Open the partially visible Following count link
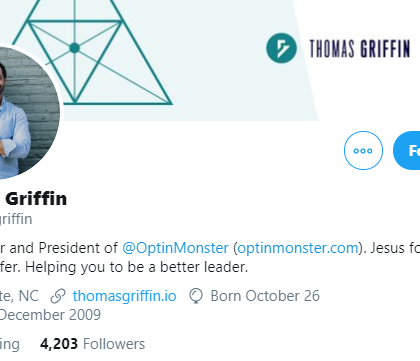This screenshot has height=361, width=420. pos(10,345)
